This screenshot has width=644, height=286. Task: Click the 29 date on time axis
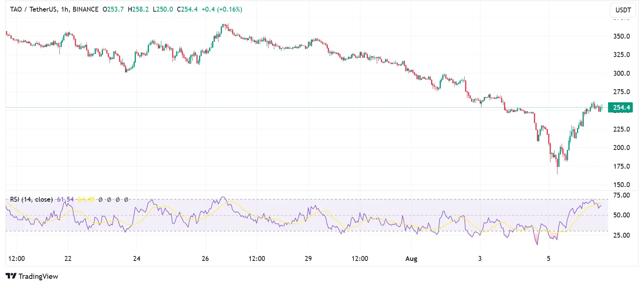coord(308,259)
